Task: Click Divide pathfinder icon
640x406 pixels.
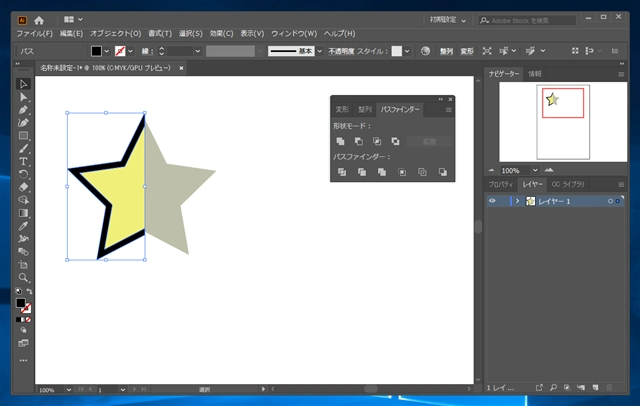Action: click(342, 172)
